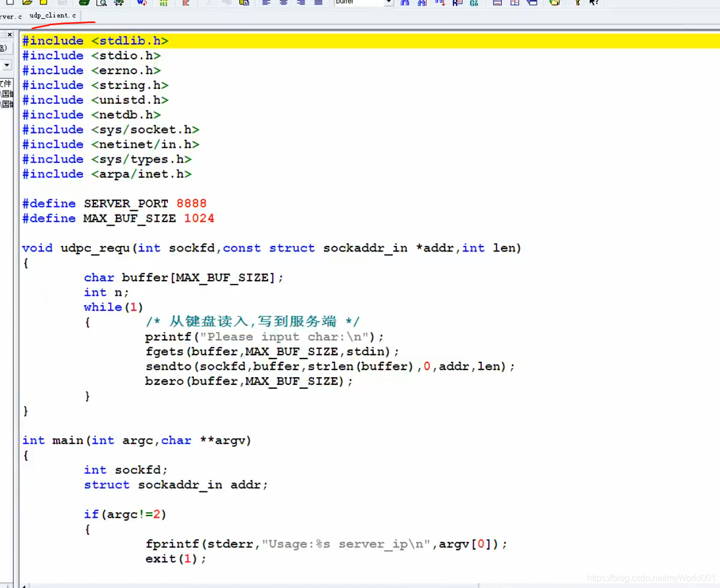Click the fprintf(stderr,"Usage...") line

click(327, 545)
